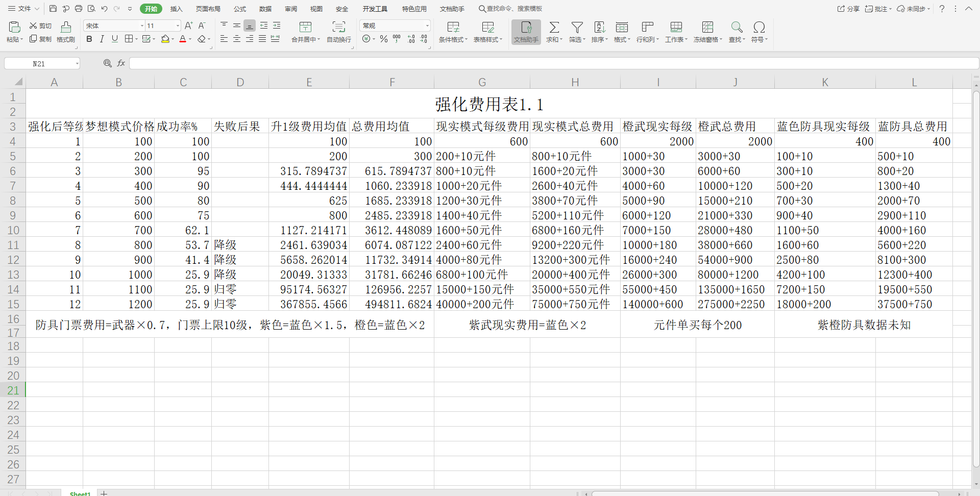Click the AutoSum (求和) sigma icon
This screenshot has height=496, width=980.
[554, 28]
